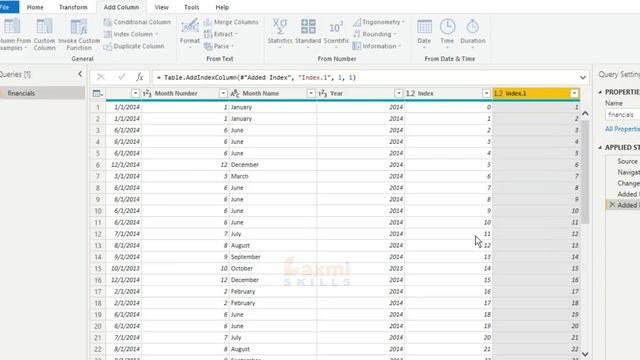Open date column filter dropdown
This screenshot has width=640, height=360.
[x=135, y=93]
